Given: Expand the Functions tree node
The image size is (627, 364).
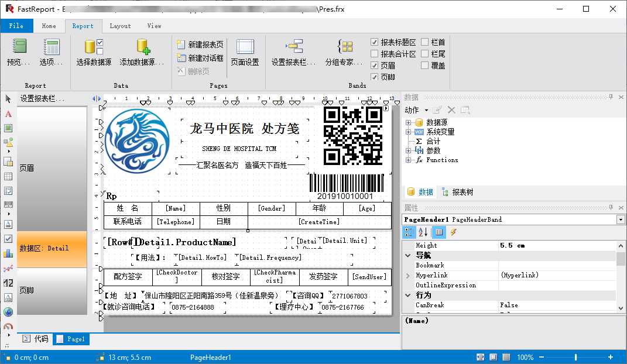Looking at the screenshot, I should coord(408,160).
